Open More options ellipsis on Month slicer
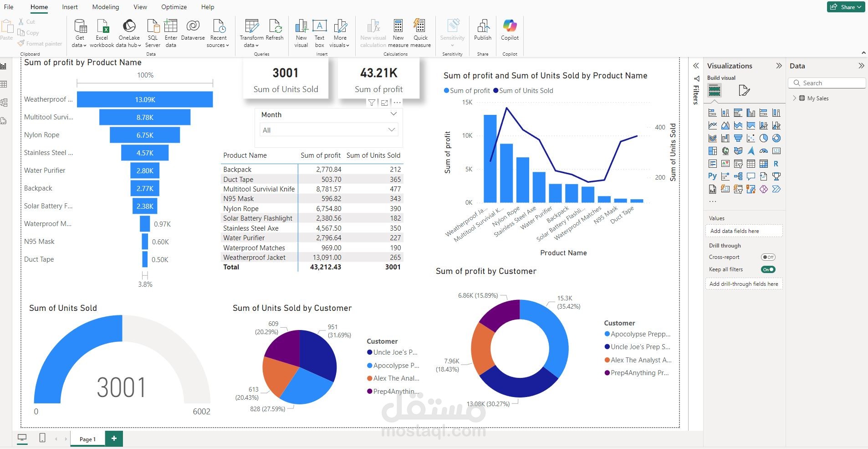Screen dimensions: 868x449 (x=397, y=103)
